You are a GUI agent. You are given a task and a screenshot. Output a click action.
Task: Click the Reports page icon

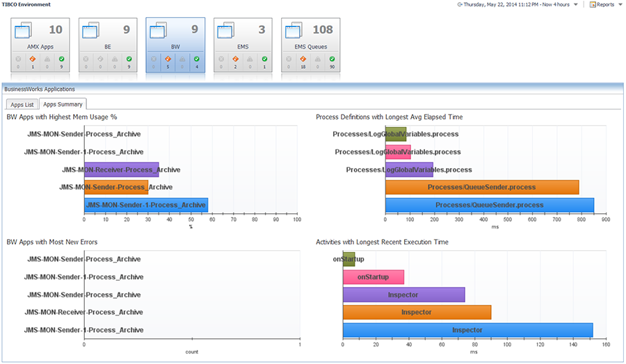tap(593, 4)
